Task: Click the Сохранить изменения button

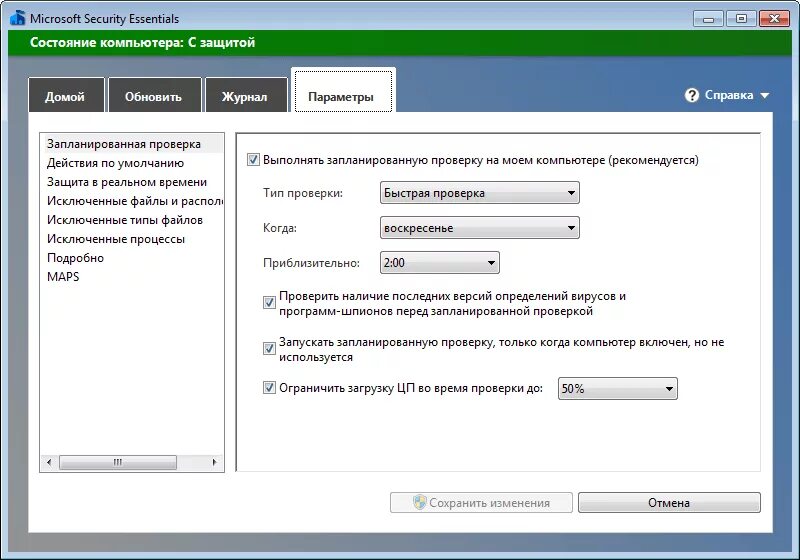Action: [x=481, y=503]
